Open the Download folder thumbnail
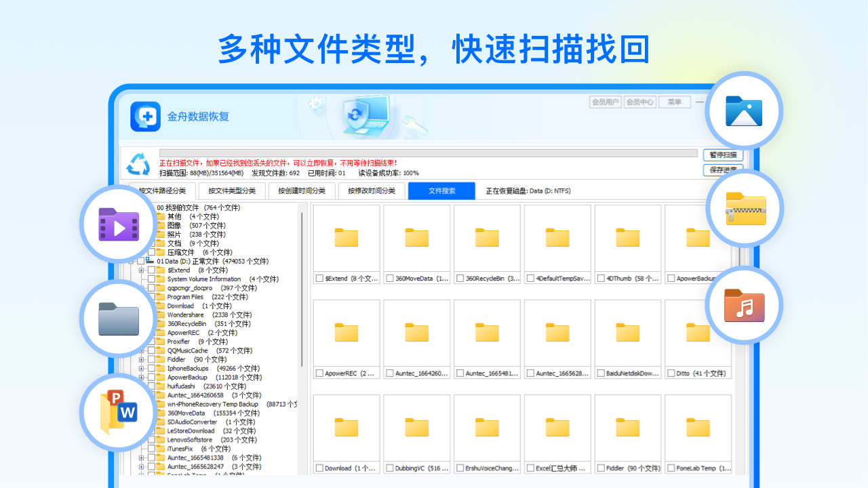This screenshot has height=488, width=868. coord(346,427)
